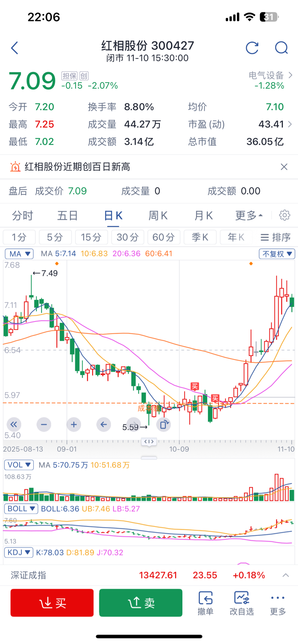
Task: Open the MA indicator dropdown
Action: click(x=19, y=254)
